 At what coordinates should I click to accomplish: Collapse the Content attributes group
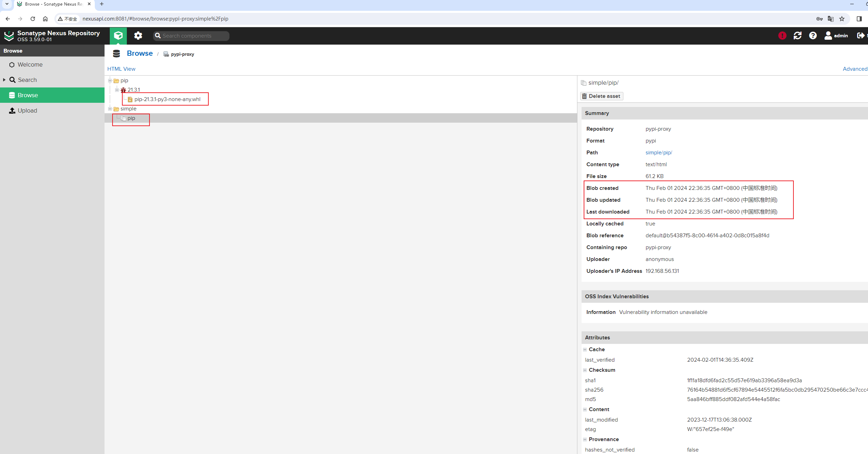[x=585, y=409]
